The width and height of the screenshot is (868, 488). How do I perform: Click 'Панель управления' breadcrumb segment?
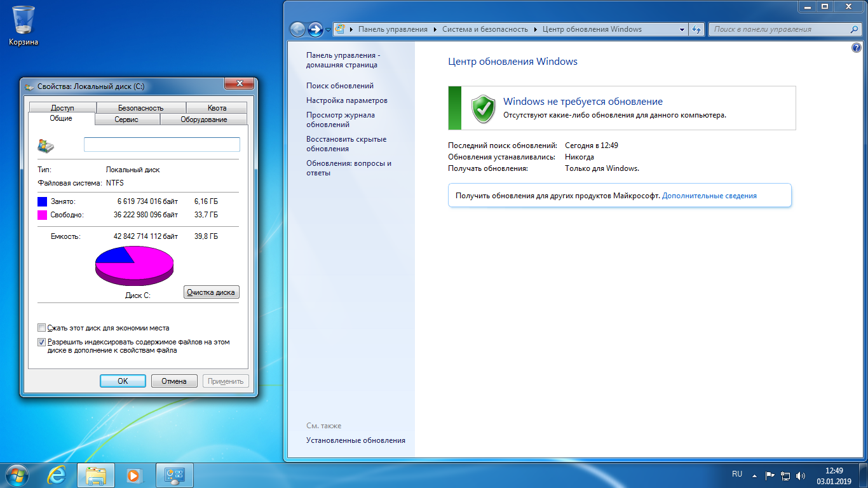point(393,29)
